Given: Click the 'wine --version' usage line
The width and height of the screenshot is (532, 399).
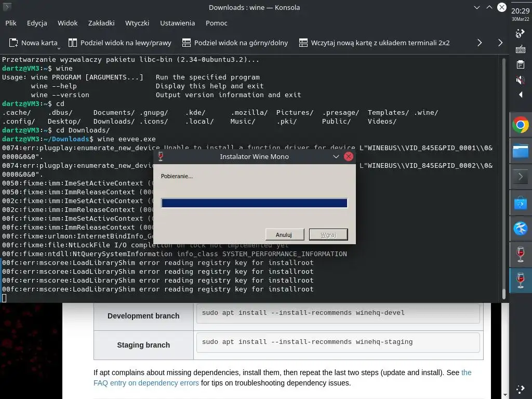Looking at the screenshot, I should 60,95.
